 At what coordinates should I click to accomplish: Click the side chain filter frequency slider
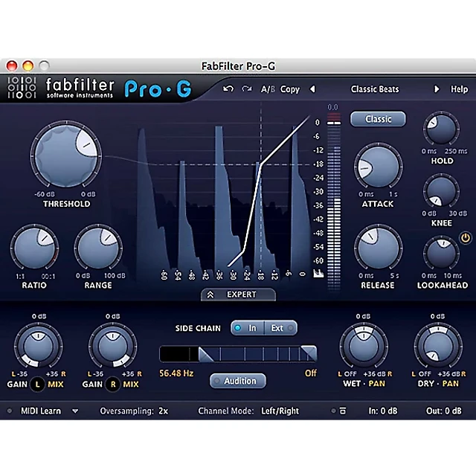[238, 354]
